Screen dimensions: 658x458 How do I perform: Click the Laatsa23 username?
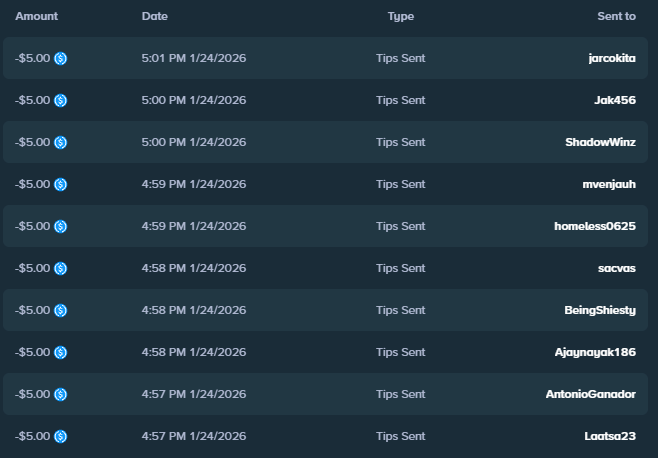(610, 436)
